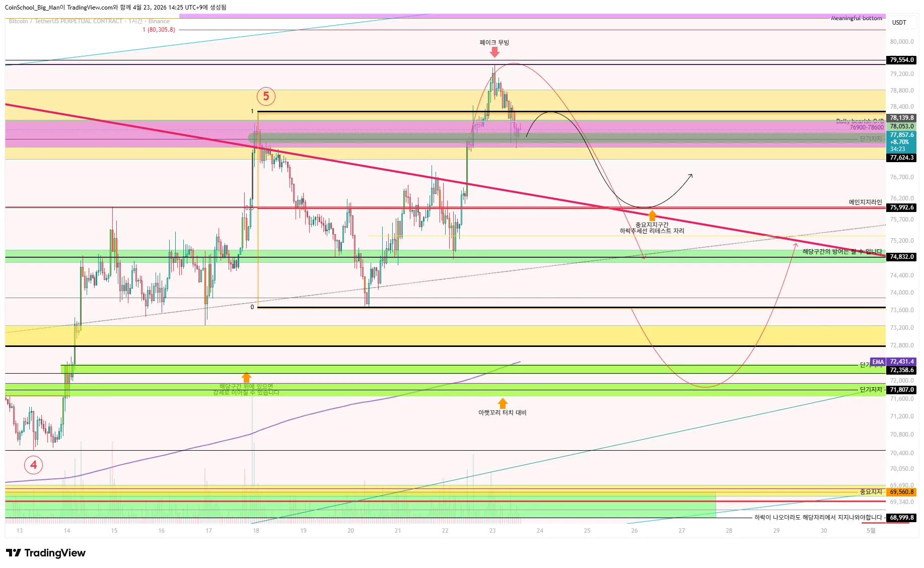This screenshot has width=924, height=568.
Task: Click the 68,999.8 price label
Action: click(901, 518)
